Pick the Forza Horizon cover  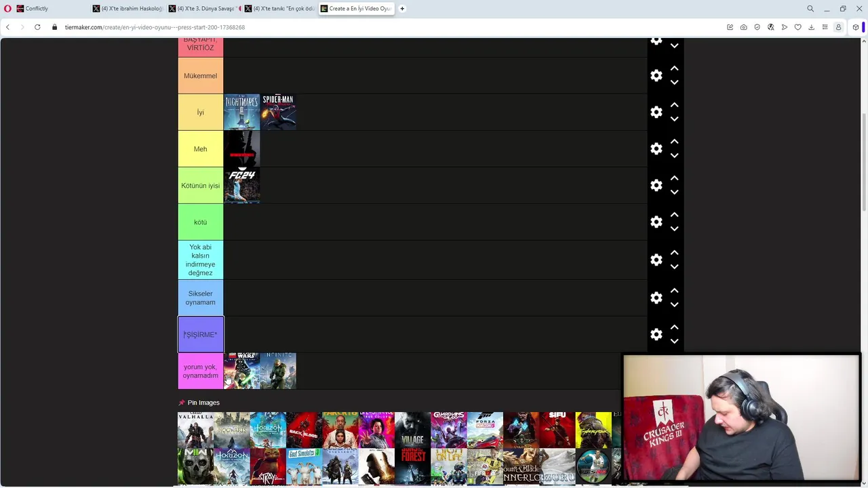(485, 430)
